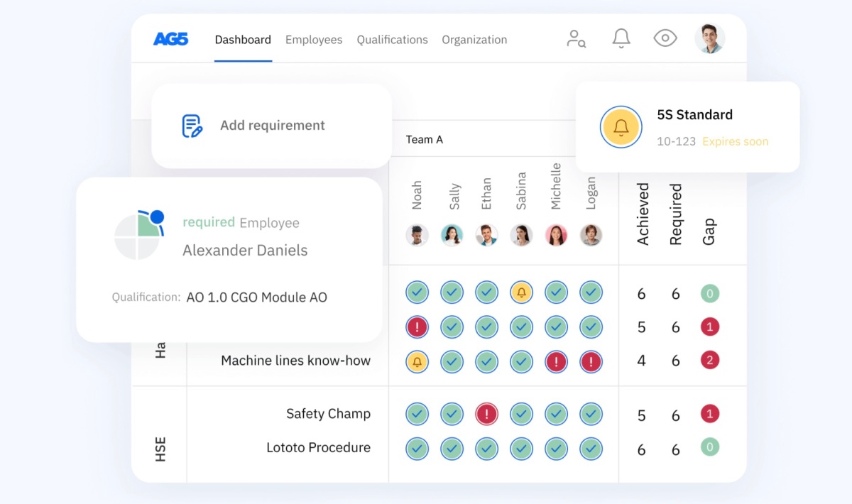Click the Add requirement button
Image resolution: width=852 pixels, height=504 pixels.
coord(272,126)
